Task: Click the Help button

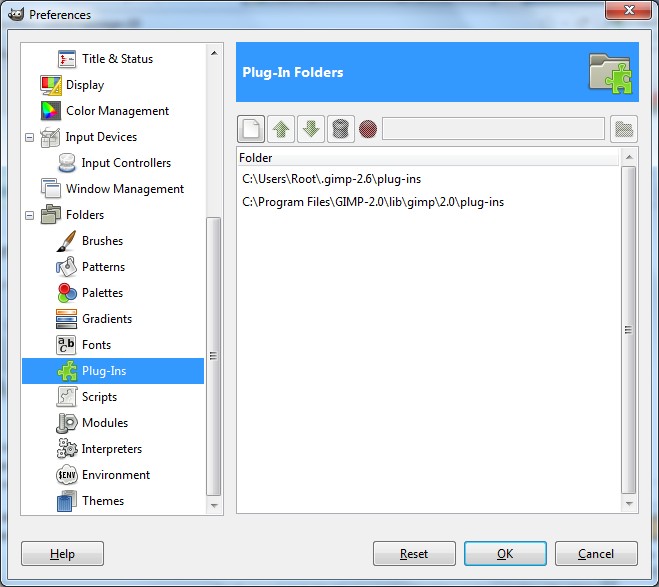Action: [x=62, y=554]
